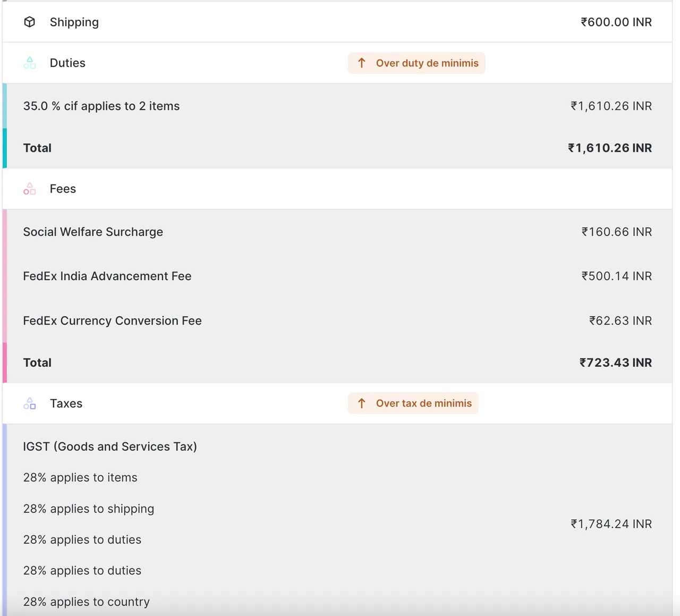
Task: Collapse the Fees section breakdown
Action: click(63, 189)
